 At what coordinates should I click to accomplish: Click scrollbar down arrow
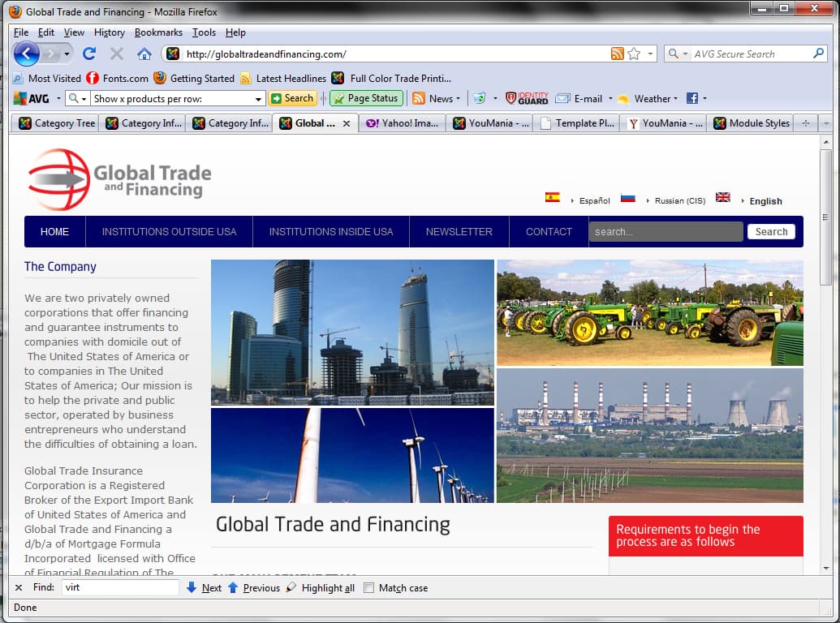point(825,568)
